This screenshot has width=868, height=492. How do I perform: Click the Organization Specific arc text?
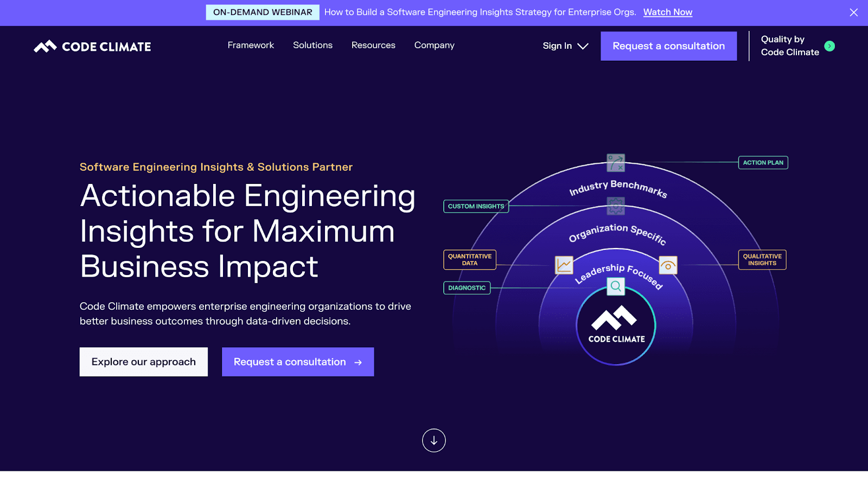617,233
